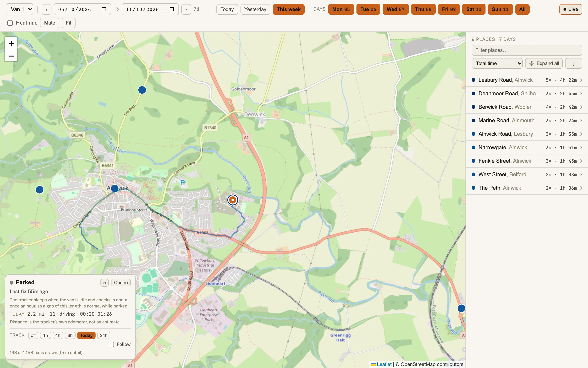Open the Leaflet attribution link

[384, 364]
